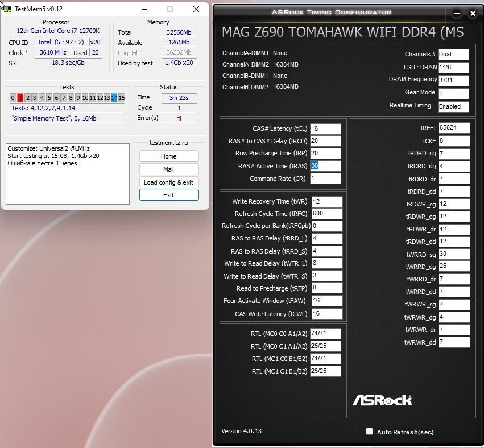Click the tWRRD_dg value field
Image resolution: width=484 pixels, height=448 pixels.
click(x=454, y=266)
